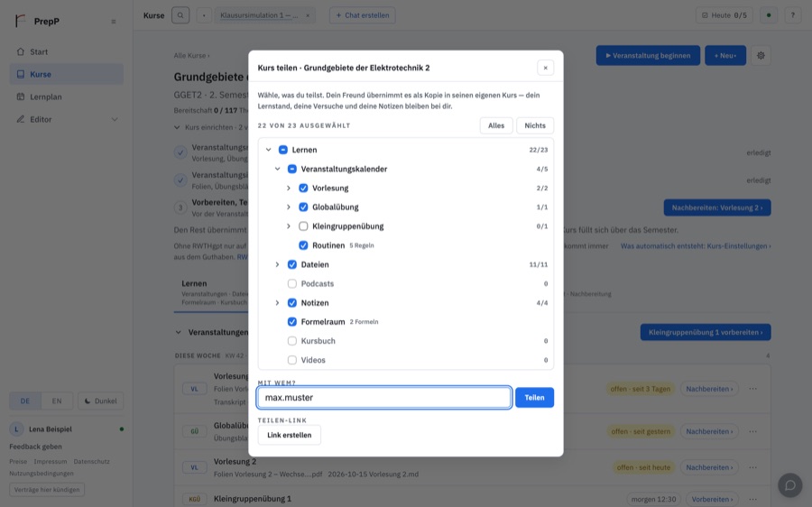Click the Mit wem input field containing max.muster
This screenshot has width=812, height=507.
point(384,398)
